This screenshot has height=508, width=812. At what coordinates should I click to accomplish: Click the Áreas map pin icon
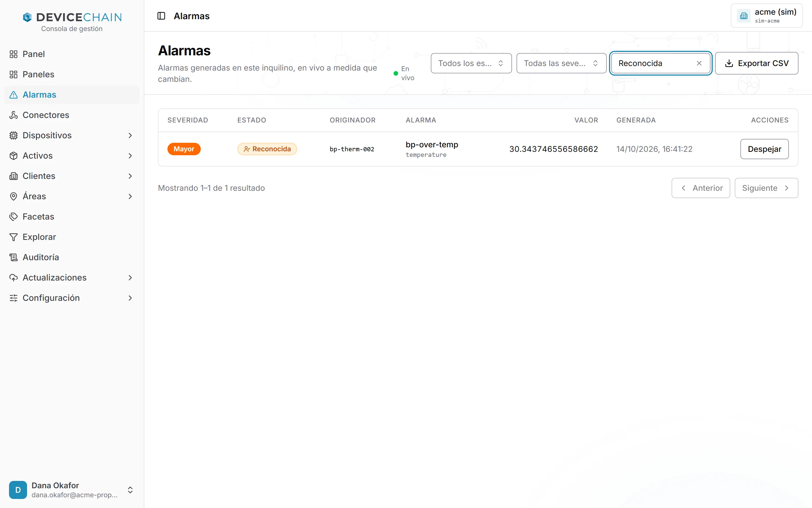click(14, 196)
